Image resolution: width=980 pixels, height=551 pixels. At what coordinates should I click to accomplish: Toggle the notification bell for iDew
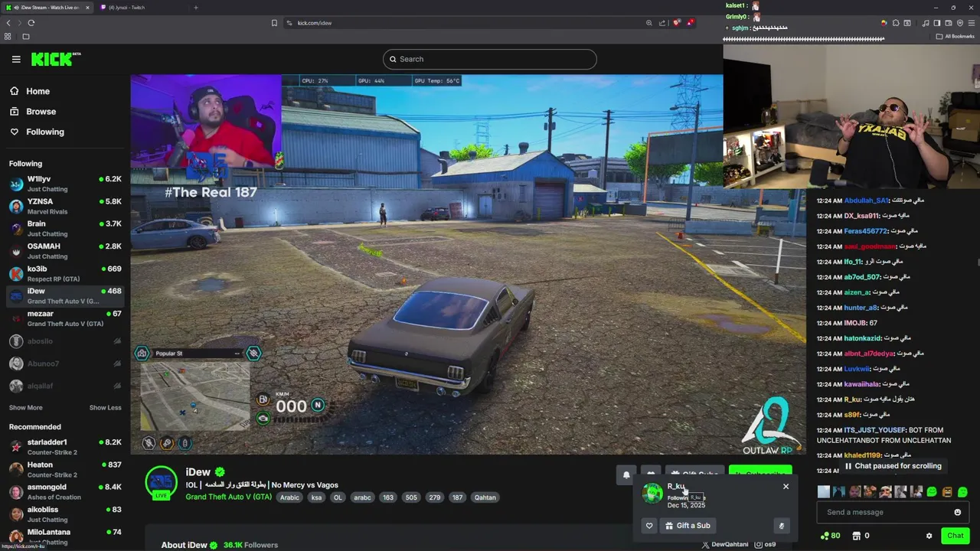coord(626,475)
